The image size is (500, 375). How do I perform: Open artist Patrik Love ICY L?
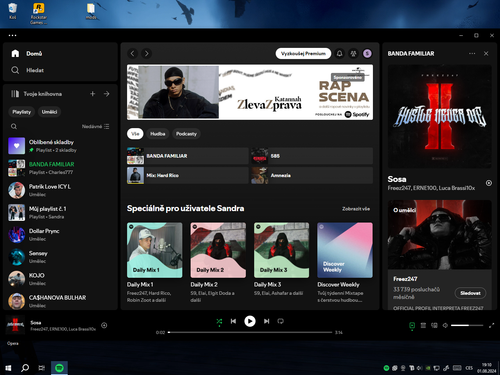(x=60, y=190)
